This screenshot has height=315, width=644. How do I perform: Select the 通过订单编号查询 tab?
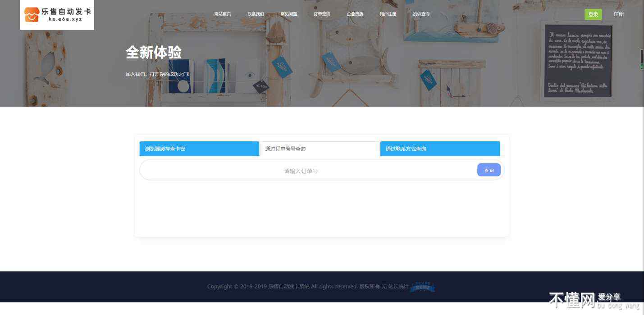[320, 149]
